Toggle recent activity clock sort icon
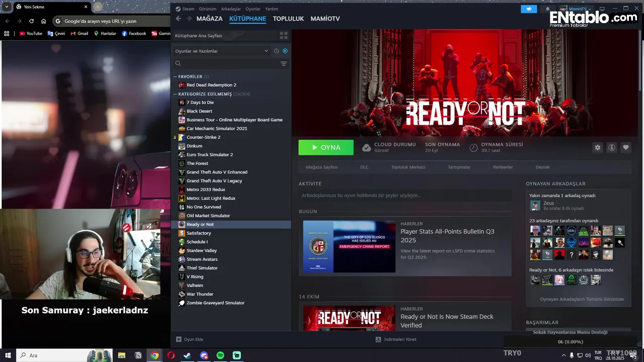The height and width of the screenshot is (362, 644). click(276, 51)
